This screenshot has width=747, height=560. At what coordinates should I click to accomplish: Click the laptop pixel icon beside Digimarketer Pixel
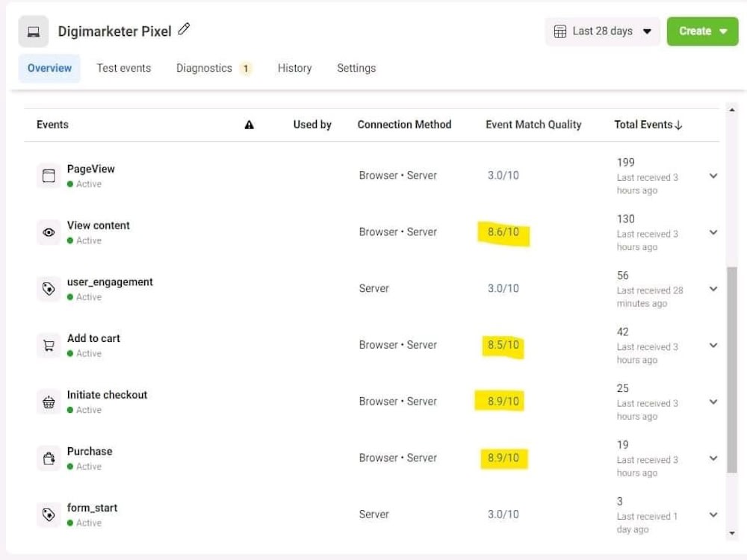tap(33, 31)
